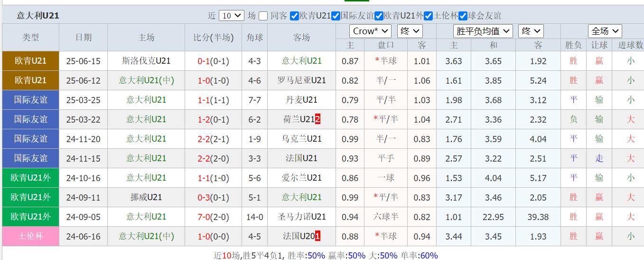Click the 角球 column header
Image resolution: width=644 pixels, height=260 pixels.
(254, 38)
